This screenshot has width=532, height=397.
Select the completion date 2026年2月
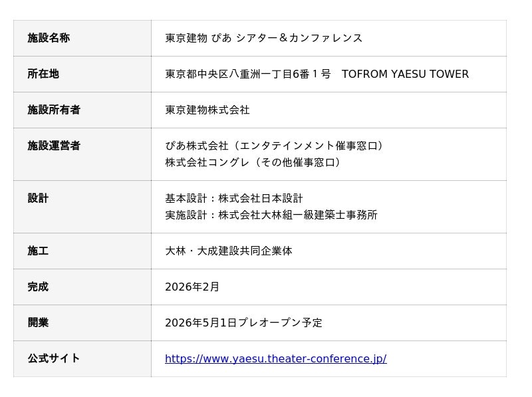click(192, 287)
